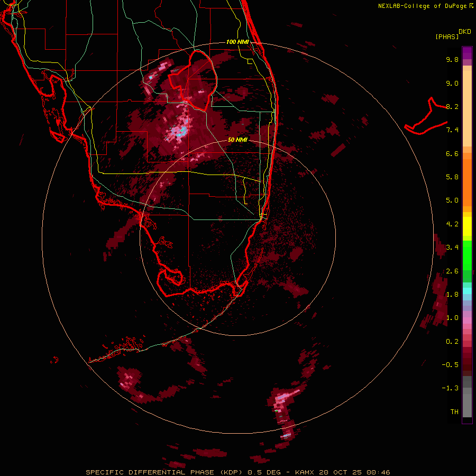Viewport: 476px width, 476px height.
Task: Click the 20 OCT 25 date in caption
Action: tap(341, 472)
